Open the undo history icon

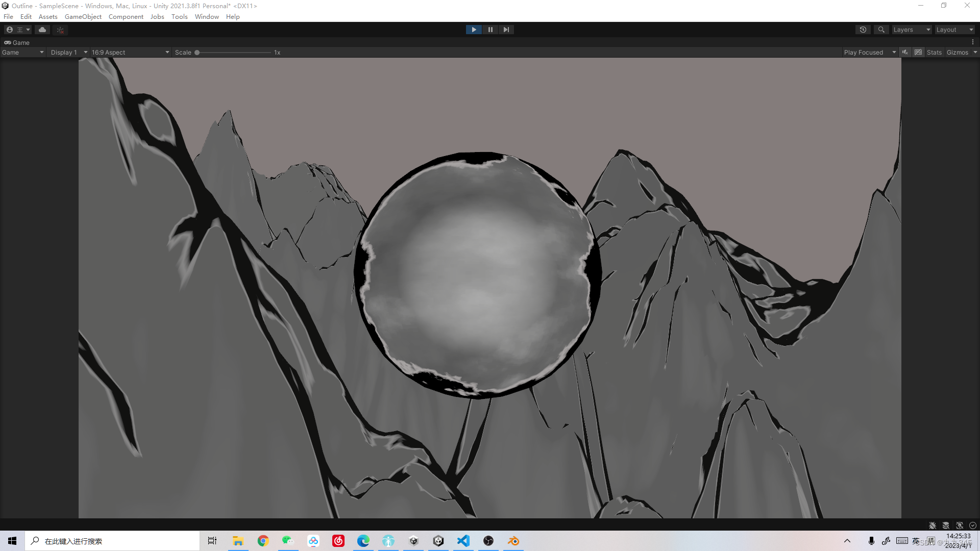(x=863, y=30)
